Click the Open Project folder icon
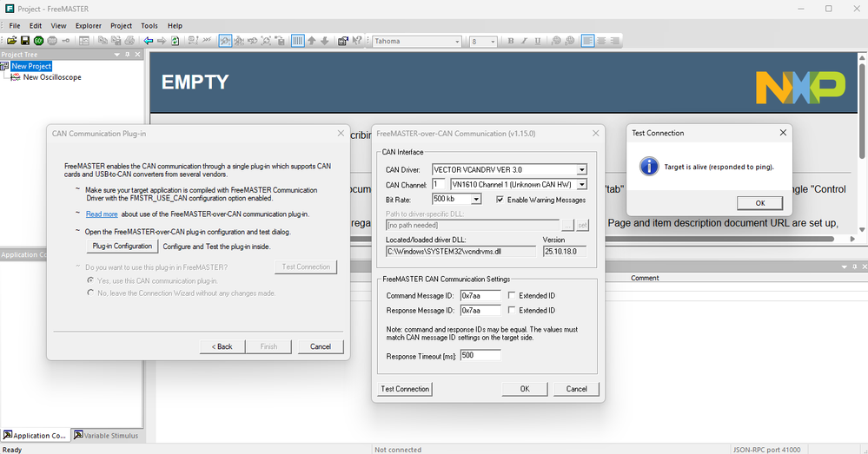This screenshot has width=868, height=454. point(11,41)
